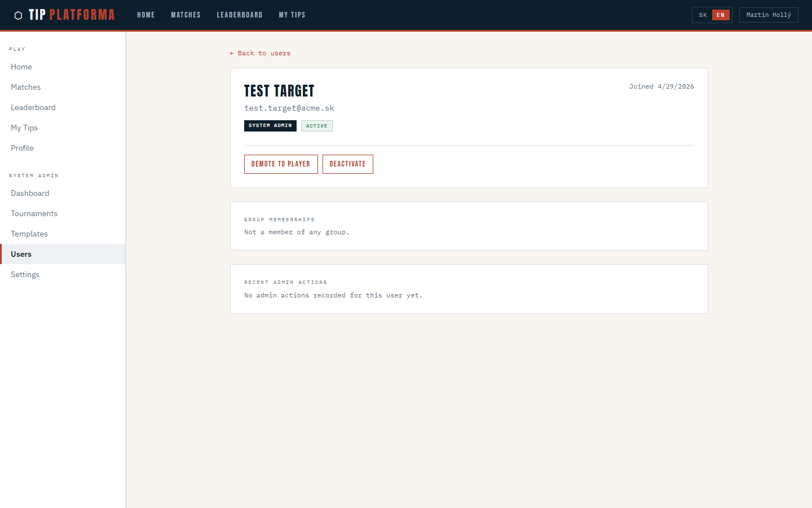812x508 pixels.
Task: Open My Tips in top navigation
Action: (x=292, y=15)
